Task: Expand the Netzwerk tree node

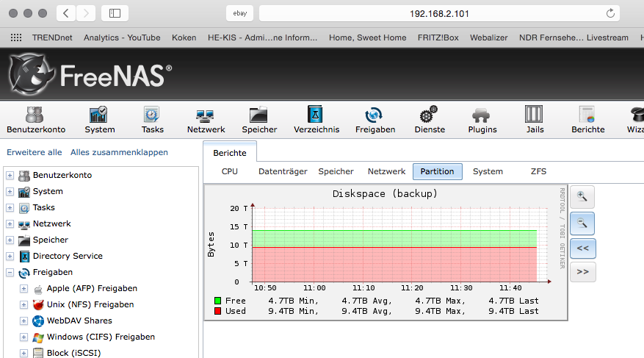Action: [10, 224]
